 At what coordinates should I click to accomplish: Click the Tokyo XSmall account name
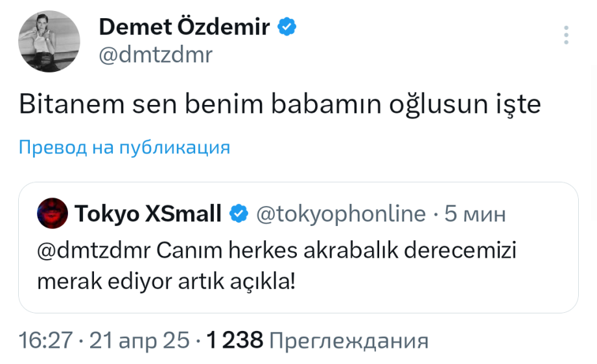[x=148, y=213]
